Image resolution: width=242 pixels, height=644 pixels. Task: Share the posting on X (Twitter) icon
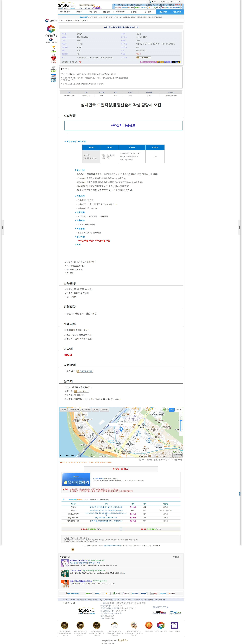[x=173, y=62]
